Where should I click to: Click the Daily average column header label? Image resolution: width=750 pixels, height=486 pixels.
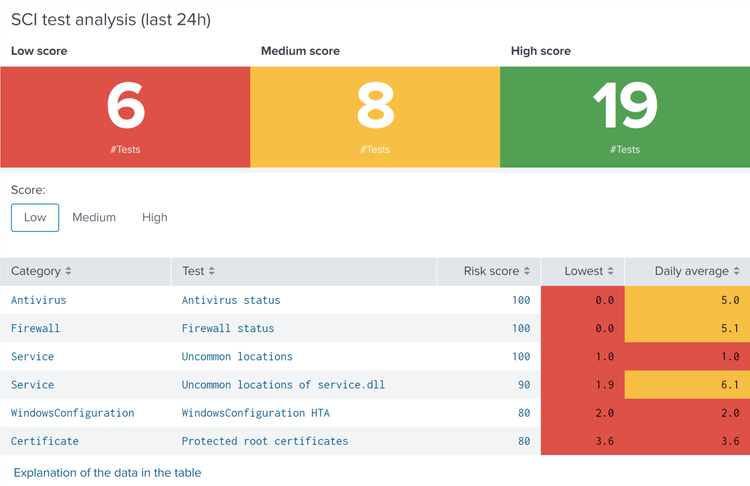coord(692,271)
